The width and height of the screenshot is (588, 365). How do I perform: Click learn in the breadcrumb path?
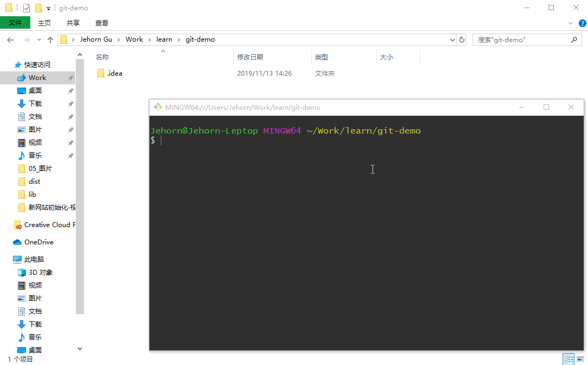pyautogui.click(x=164, y=39)
